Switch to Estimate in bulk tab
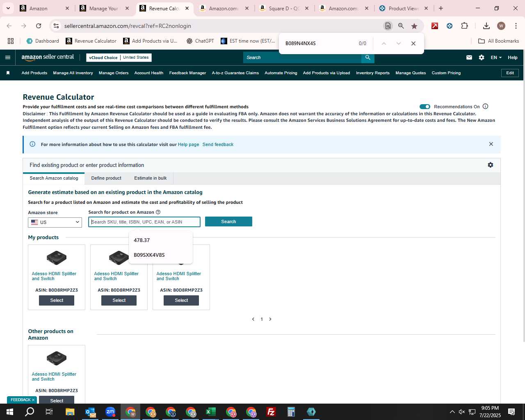The width and height of the screenshot is (525, 420). 151,178
